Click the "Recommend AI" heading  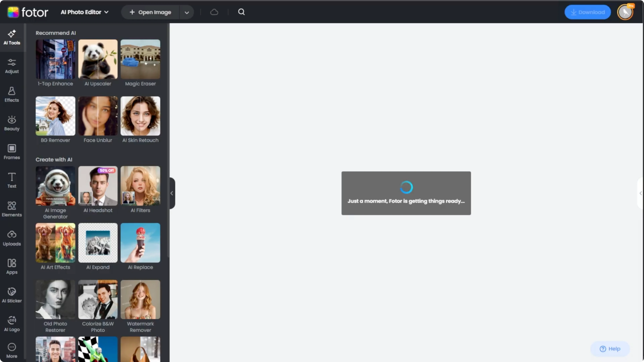(55, 33)
